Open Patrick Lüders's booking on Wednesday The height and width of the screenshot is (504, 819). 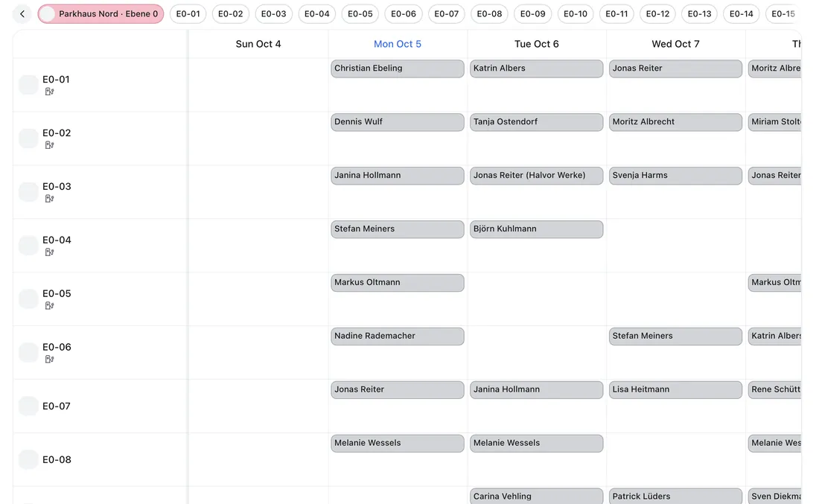(x=675, y=496)
